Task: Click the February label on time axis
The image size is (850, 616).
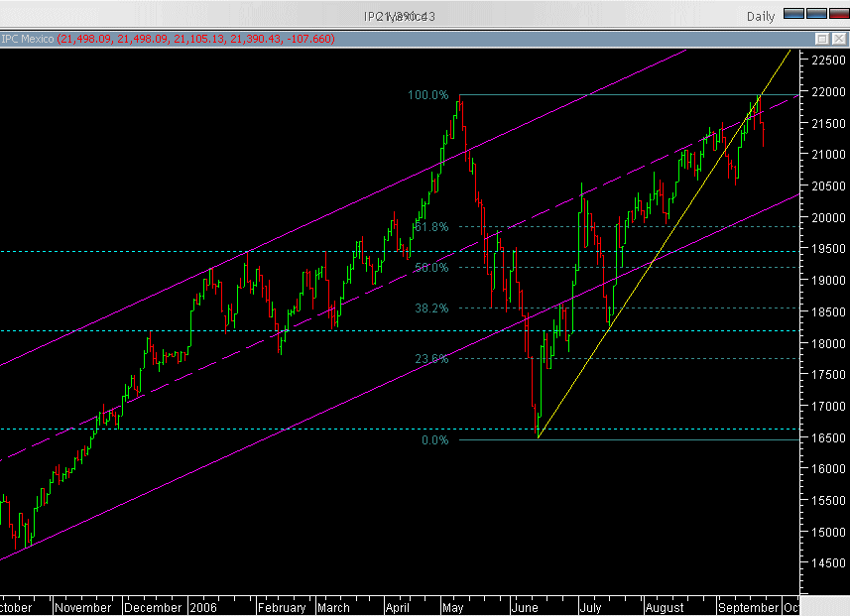Action: click(282, 607)
